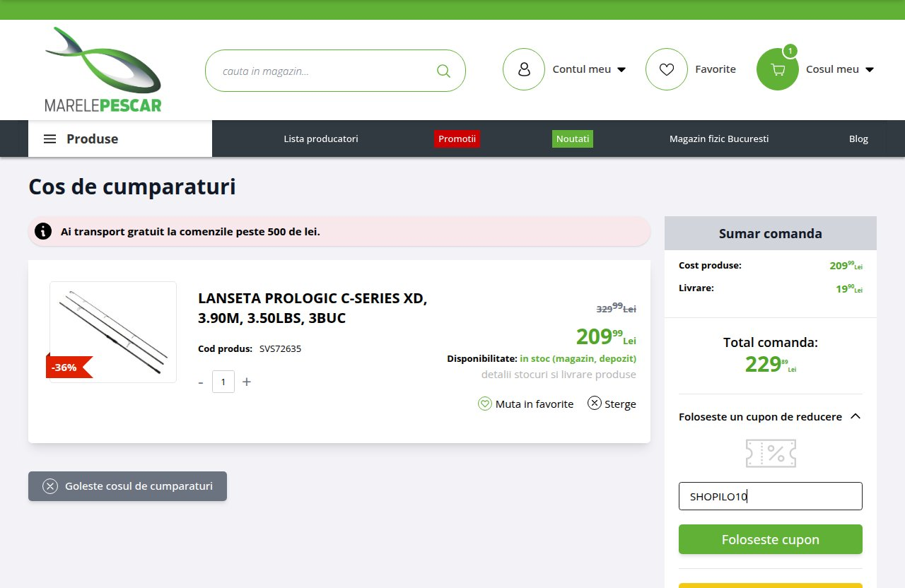The height and width of the screenshot is (588, 905).
Task: Go to Lista producatori
Action: (x=321, y=139)
